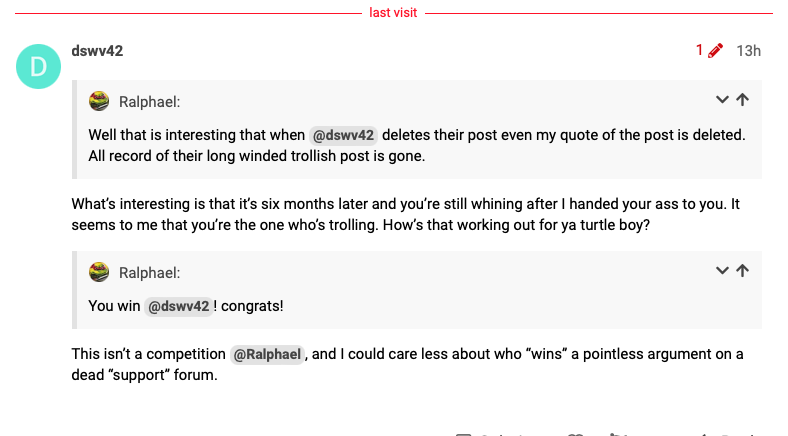Click the "Ralphael:" name in the first quote header

tap(149, 102)
